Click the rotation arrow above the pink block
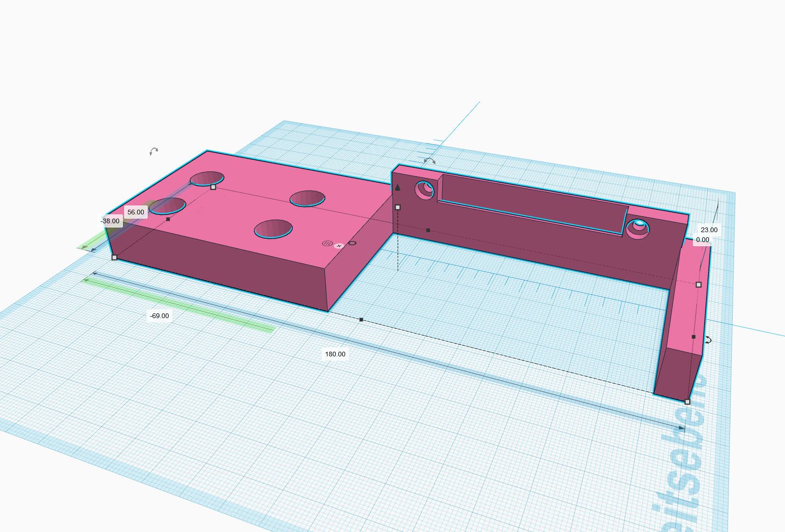Image resolution: width=785 pixels, height=532 pixels. [x=154, y=151]
